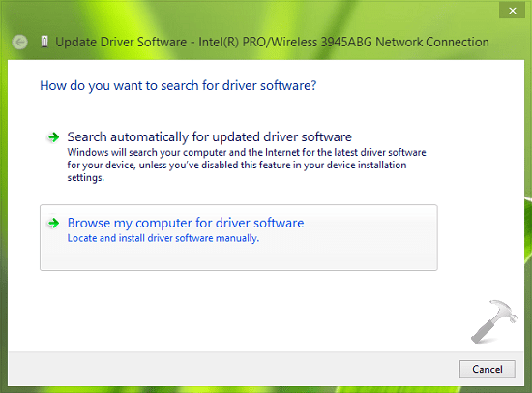The height and width of the screenshot is (393, 532).
Task: Click the "Windows will search your computer" description
Action: pyautogui.click(x=247, y=166)
